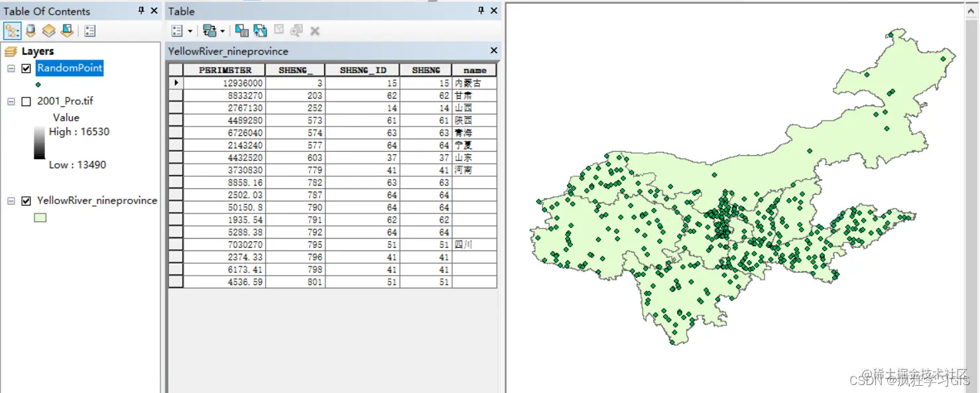Screen dimensions: 980x393
Task: Select List By Source icon
Action: click(x=31, y=30)
